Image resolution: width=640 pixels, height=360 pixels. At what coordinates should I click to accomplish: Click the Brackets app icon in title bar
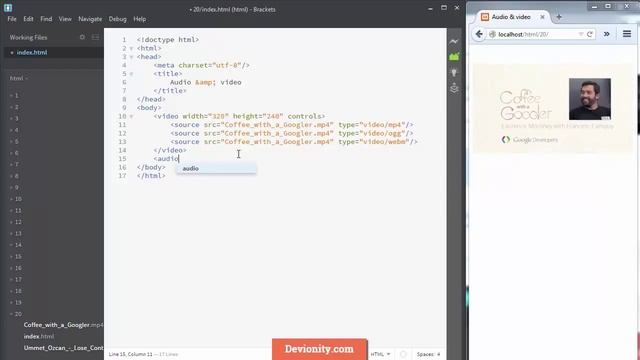(x=8, y=8)
